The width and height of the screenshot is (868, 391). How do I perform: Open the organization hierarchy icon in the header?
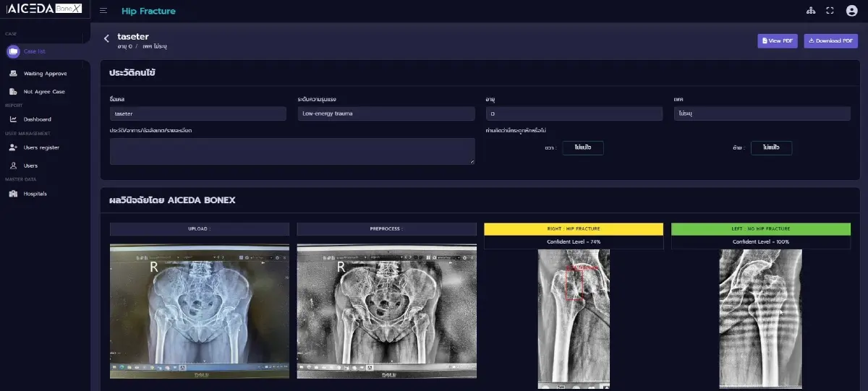click(809, 11)
